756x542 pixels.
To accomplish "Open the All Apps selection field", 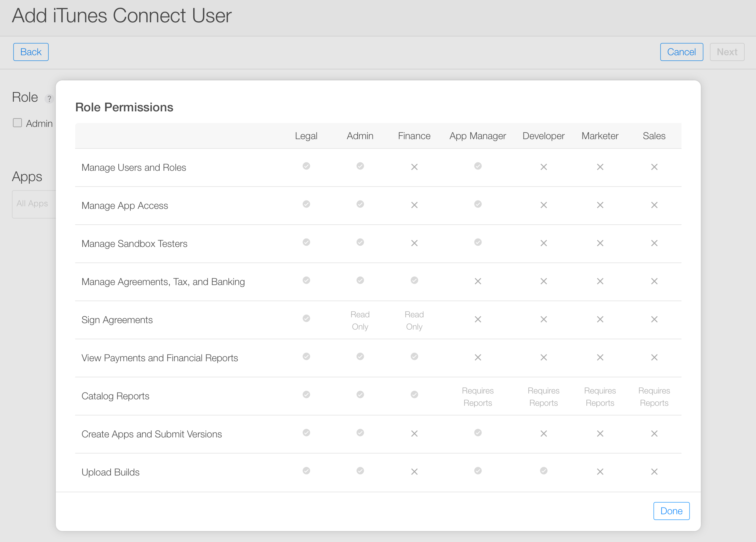I will coord(33,204).
